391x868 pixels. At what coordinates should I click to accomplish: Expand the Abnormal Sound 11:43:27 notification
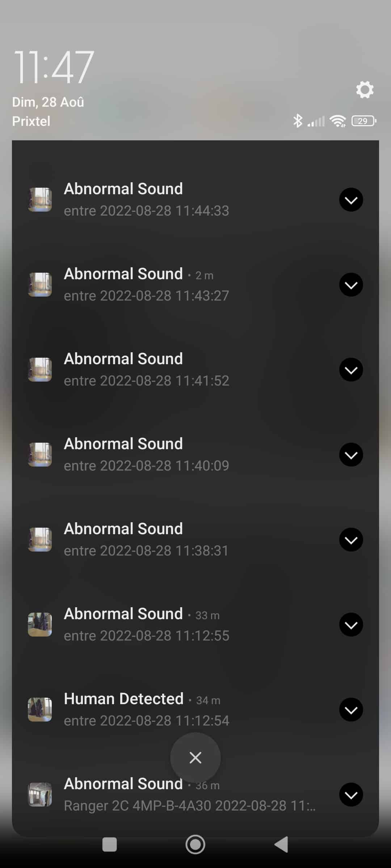[351, 285]
